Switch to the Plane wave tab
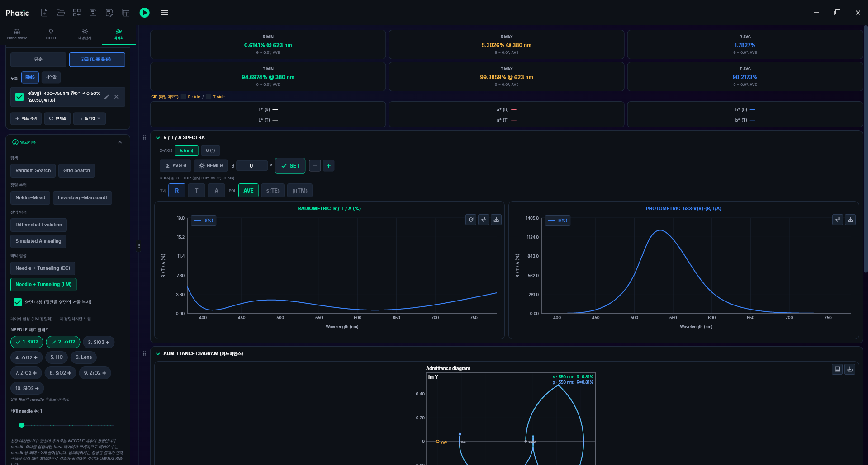868x465 pixels. (x=17, y=34)
